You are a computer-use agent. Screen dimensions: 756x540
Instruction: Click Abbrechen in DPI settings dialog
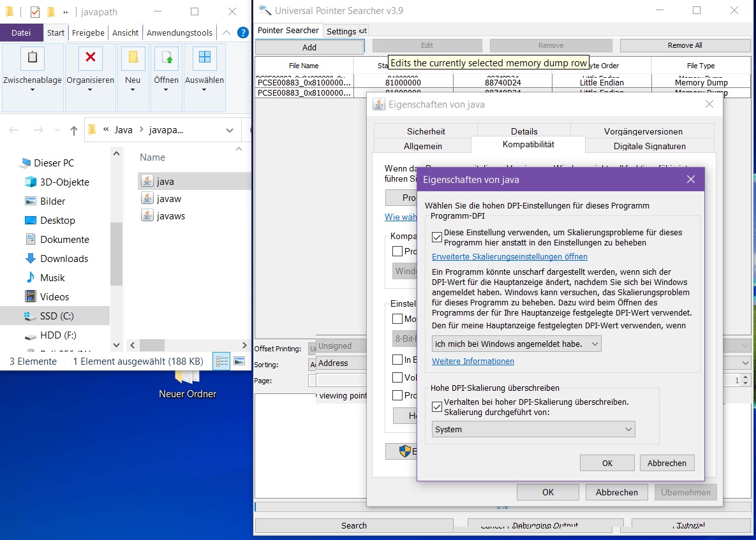coord(667,463)
